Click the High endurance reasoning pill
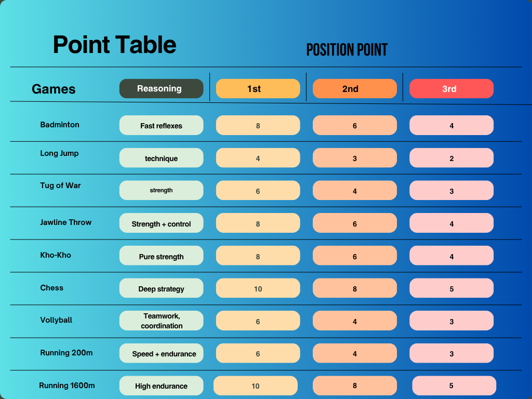The width and height of the screenshot is (532, 399). pos(161,386)
